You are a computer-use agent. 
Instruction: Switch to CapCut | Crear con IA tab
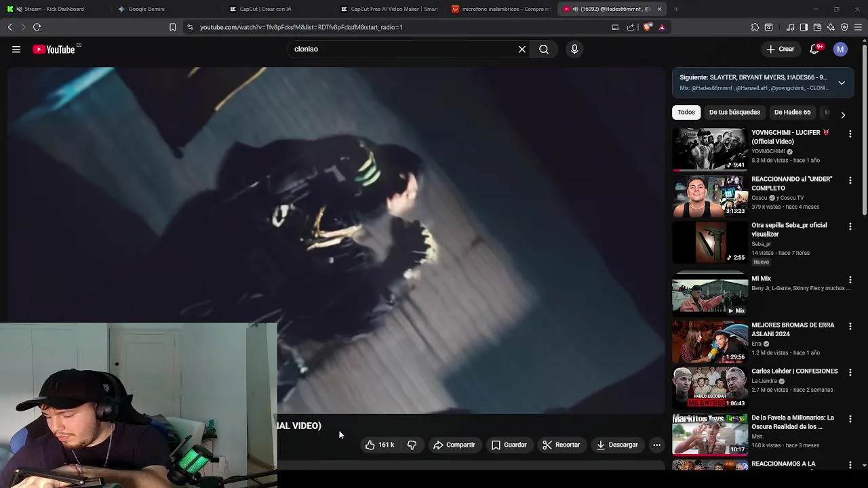tap(264, 9)
